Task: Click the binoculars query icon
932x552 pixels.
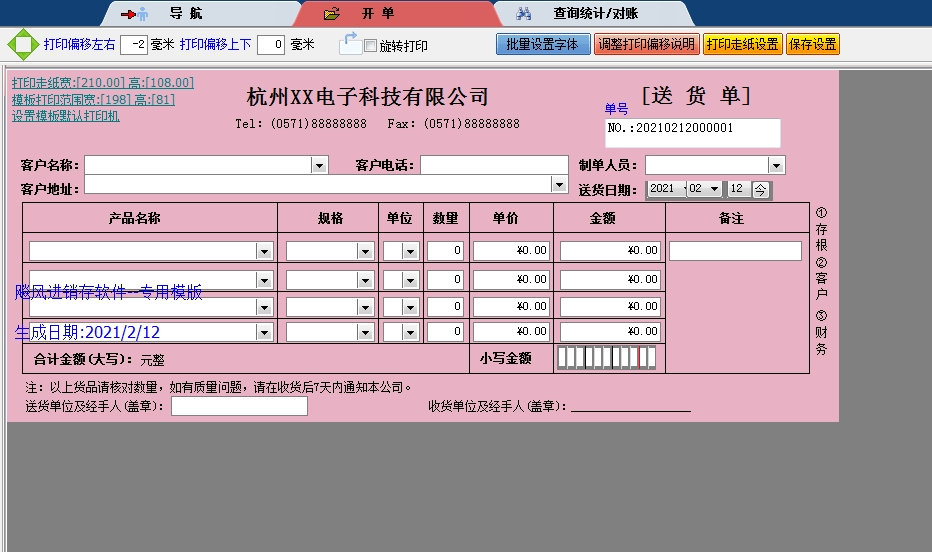Action: (x=523, y=14)
